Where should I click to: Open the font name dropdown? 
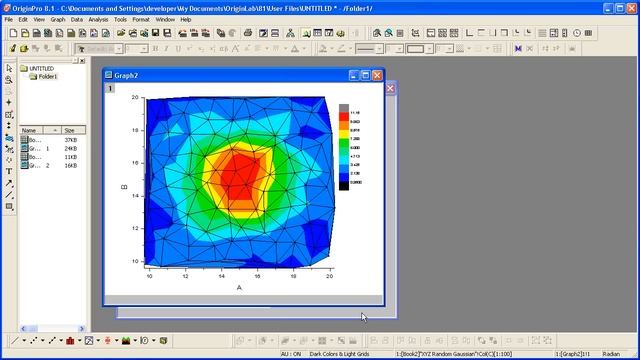(119, 49)
